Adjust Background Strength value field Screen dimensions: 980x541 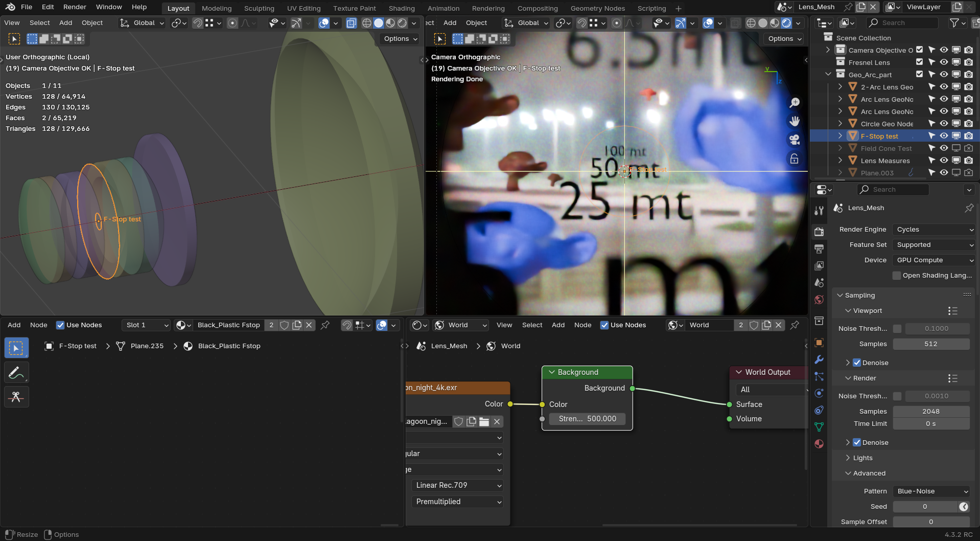pos(587,419)
